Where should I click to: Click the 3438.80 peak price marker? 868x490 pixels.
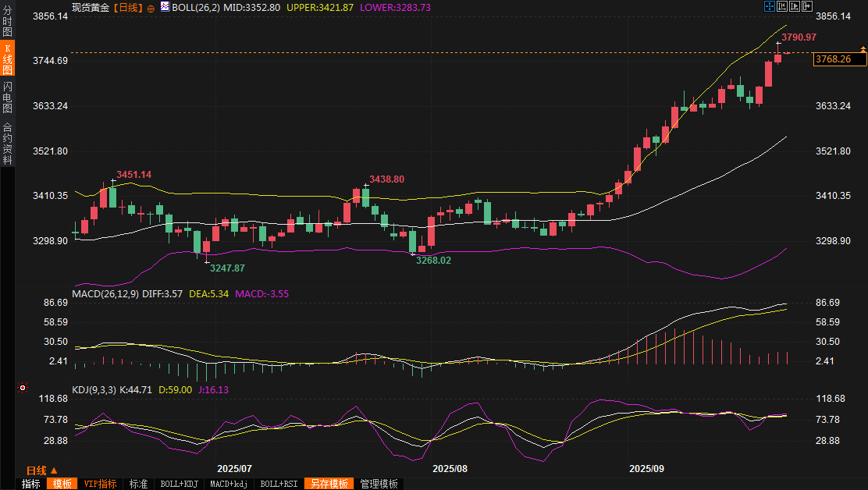[x=386, y=179]
